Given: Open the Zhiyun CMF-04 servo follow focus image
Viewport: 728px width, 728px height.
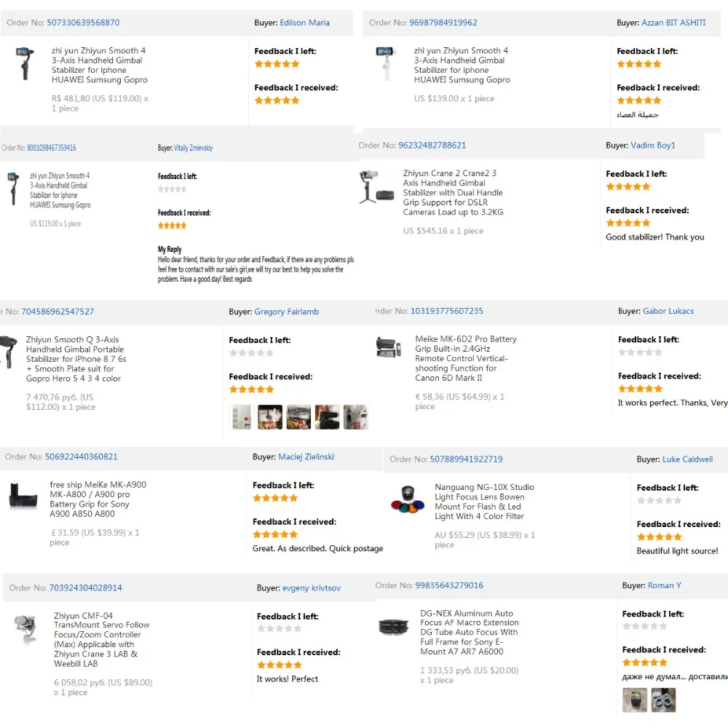Looking at the screenshot, I should click(25, 630).
